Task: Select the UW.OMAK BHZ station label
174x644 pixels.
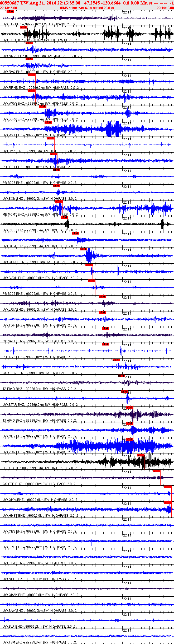Action: click(x=40, y=595)
